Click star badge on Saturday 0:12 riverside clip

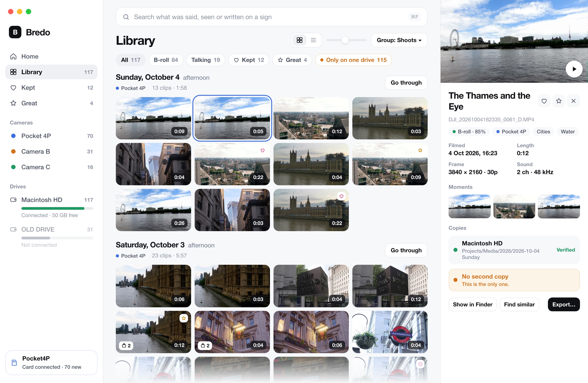(x=184, y=318)
